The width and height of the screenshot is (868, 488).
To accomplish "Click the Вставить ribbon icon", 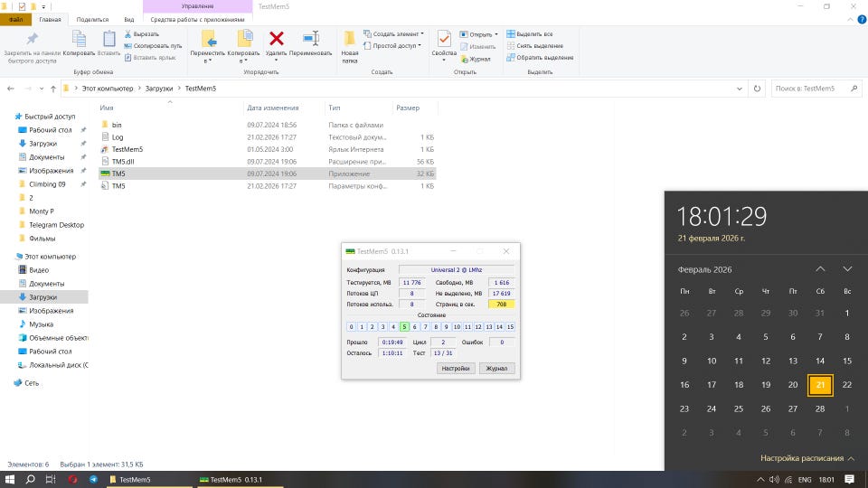I will tap(109, 43).
